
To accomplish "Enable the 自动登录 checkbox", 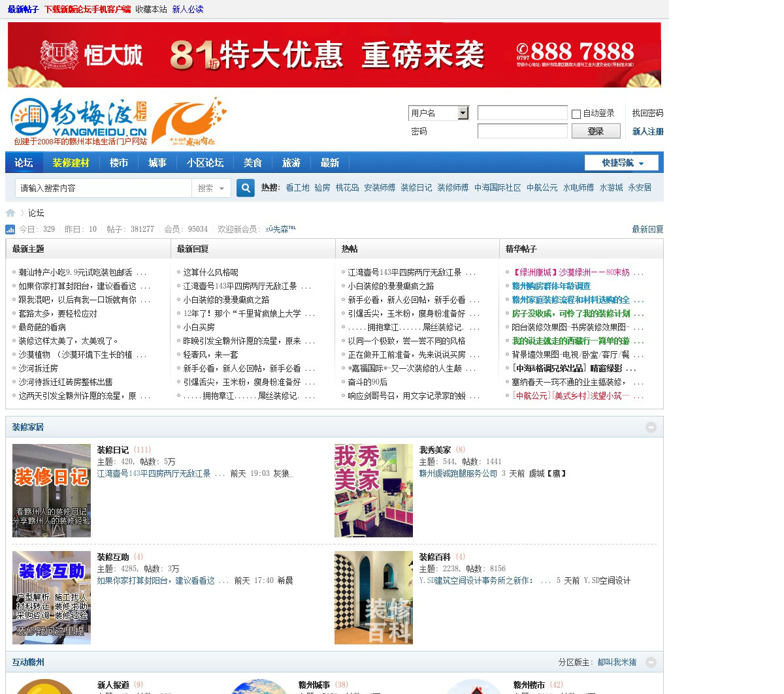I will (576, 114).
